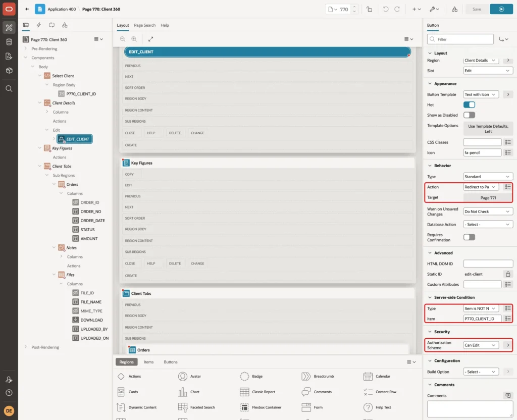This screenshot has width=517, height=420.
Task: Open Authorization Scheme dropdown
Action: (x=481, y=345)
